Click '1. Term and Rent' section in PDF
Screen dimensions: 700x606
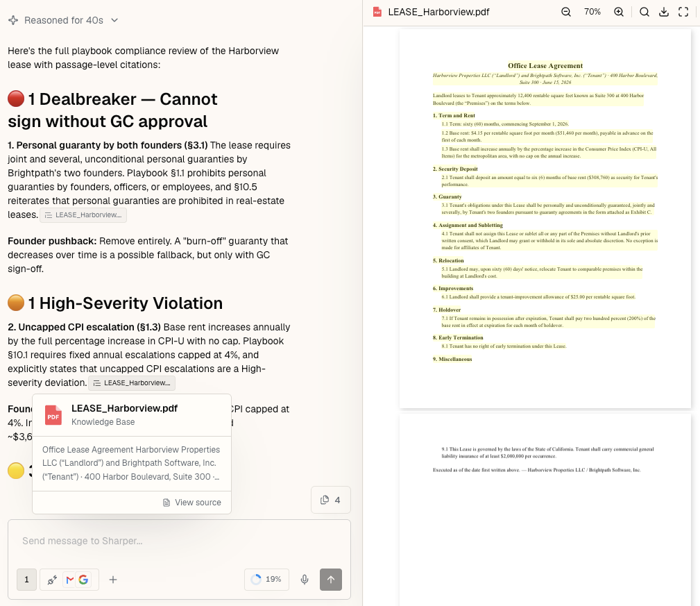[454, 115]
